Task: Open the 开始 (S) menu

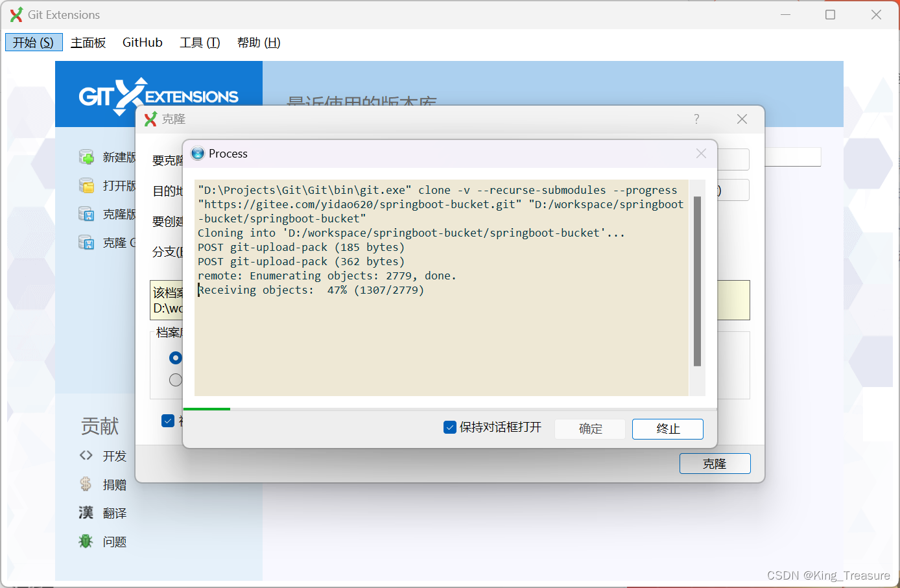Action: [34, 42]
